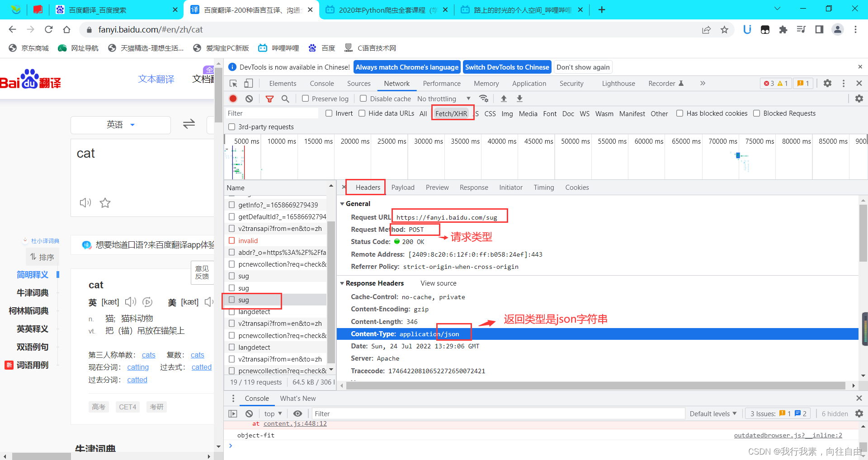868x460 pixels.
Task: Check Has blocked cookies
Action: pos(679,113)
